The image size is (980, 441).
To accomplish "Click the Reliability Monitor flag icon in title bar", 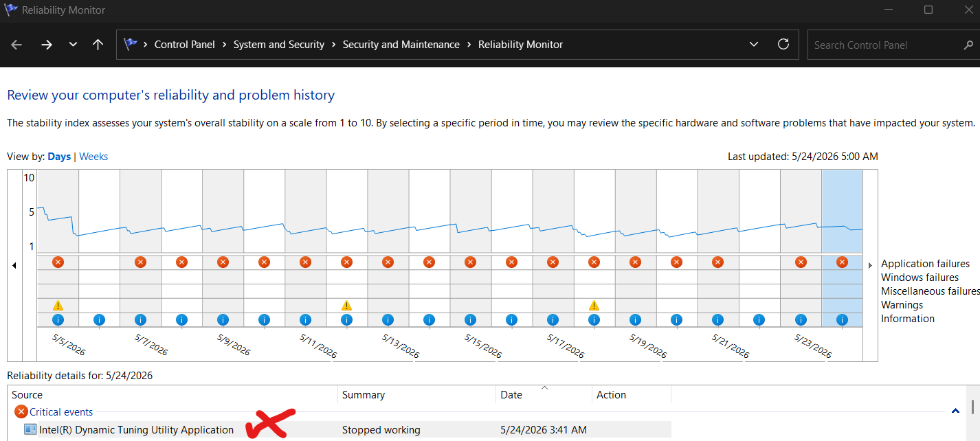I will [x=11, y=10].
